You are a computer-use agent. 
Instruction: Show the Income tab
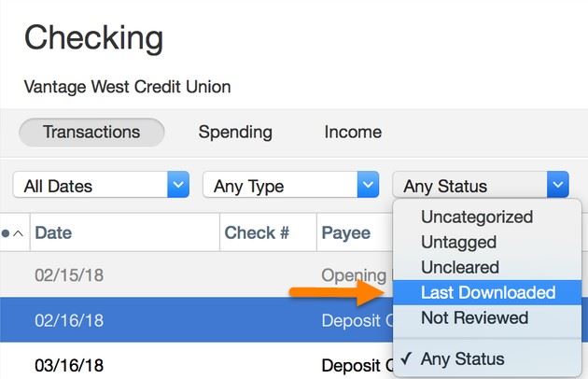pos(353,132)
